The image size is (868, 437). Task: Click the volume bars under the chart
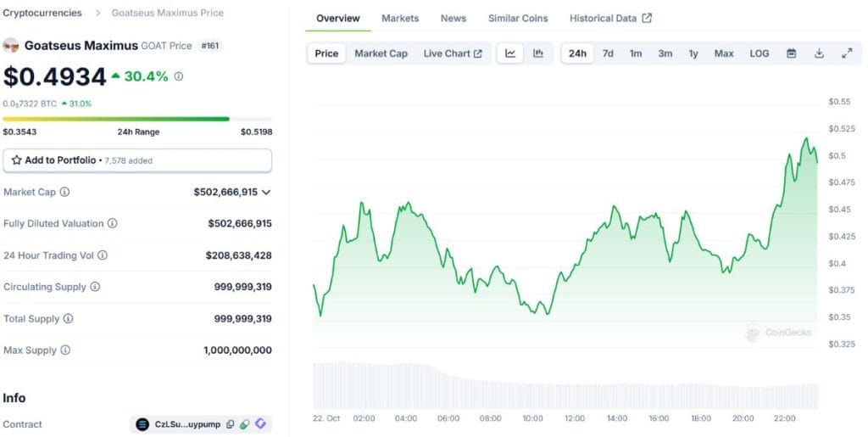click(x=565, y=385)
